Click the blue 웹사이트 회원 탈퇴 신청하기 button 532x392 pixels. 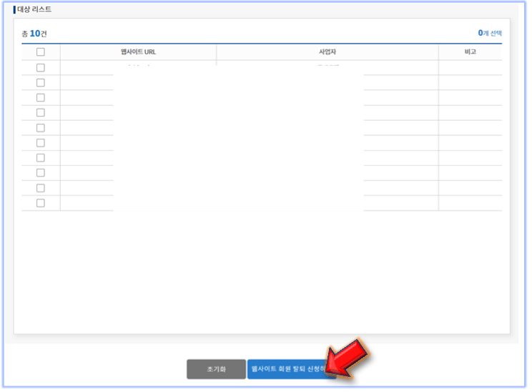click(x=291, y=369)
